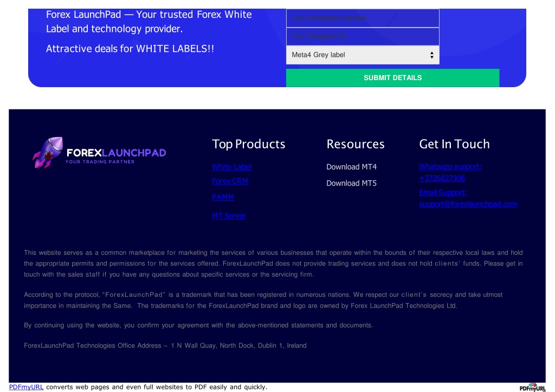The width and height of the screenshot is (555, 392).
Task: Select Download MT4 under Resources
Action: [x=351, y=167]
